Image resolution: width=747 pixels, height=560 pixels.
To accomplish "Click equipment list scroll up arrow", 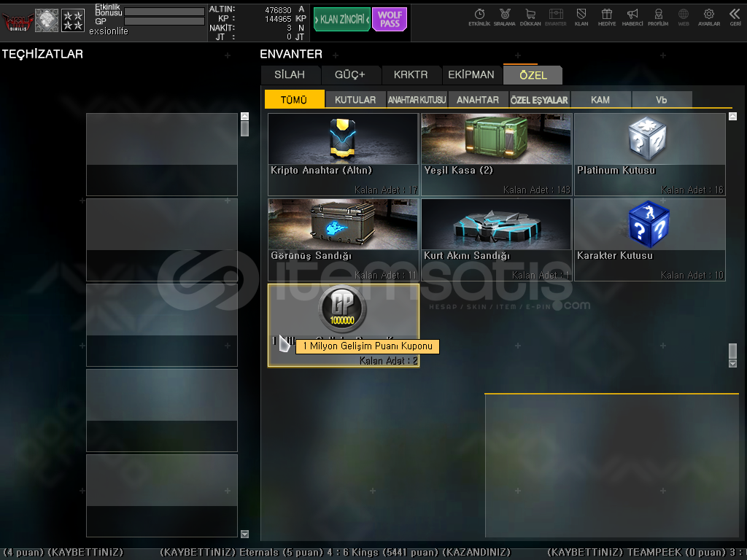I will 244,116.
